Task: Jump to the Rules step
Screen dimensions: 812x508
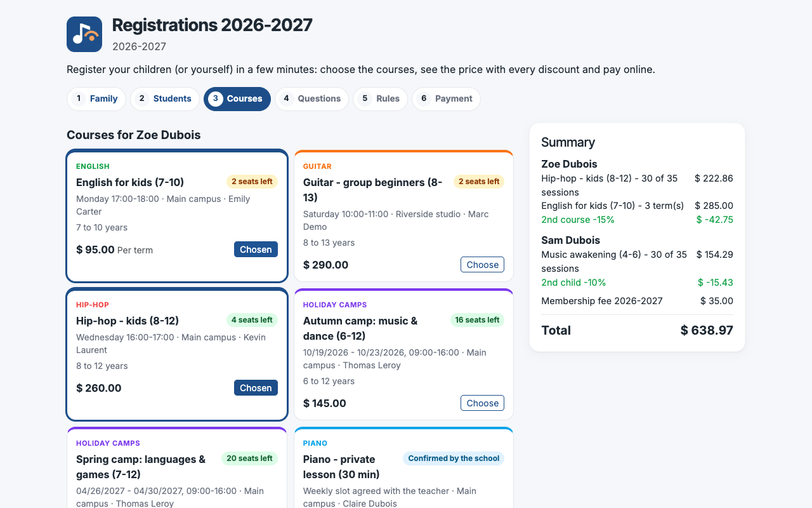Action: click(380, 99)
